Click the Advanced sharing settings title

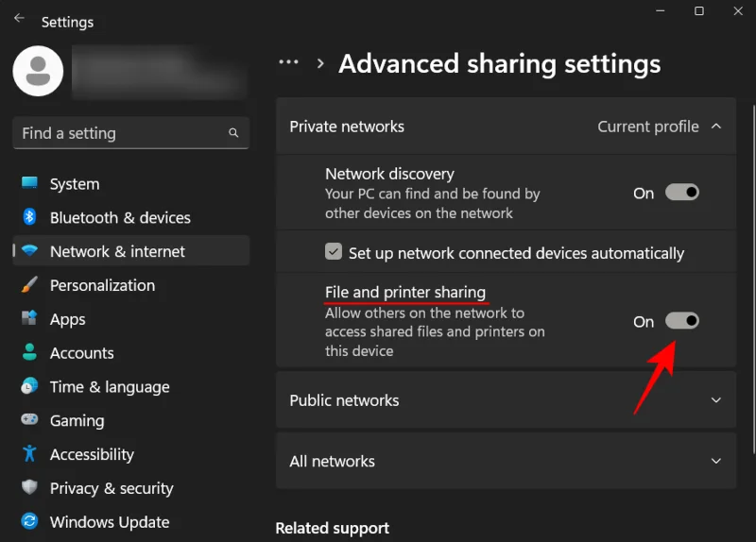(x=500, y=63)
